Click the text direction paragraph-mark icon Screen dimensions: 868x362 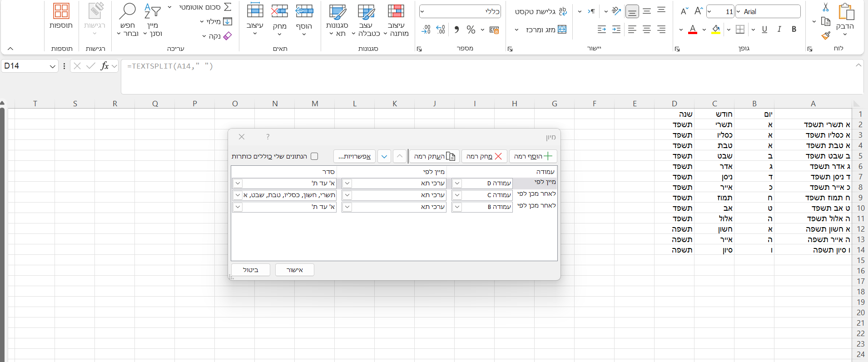[x=591, y=11]
